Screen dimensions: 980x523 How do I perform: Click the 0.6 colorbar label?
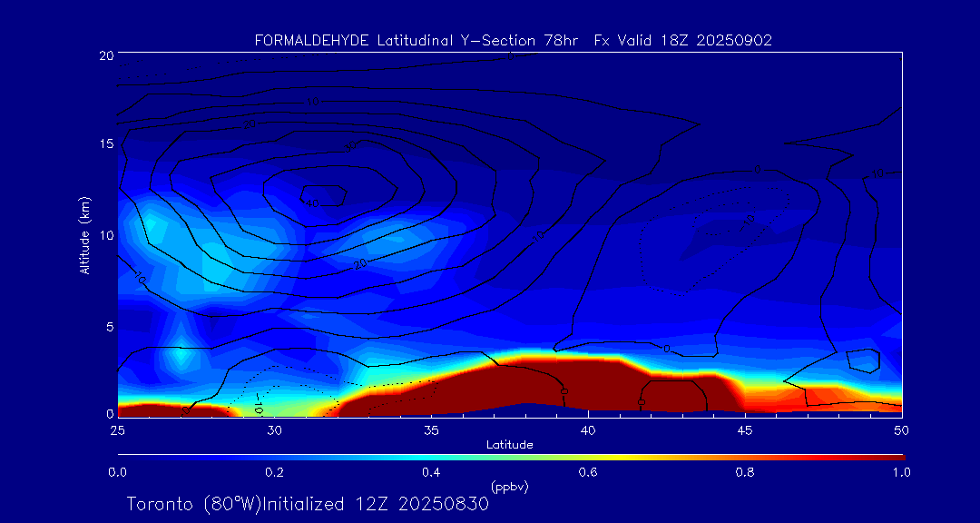pos(588,472)
